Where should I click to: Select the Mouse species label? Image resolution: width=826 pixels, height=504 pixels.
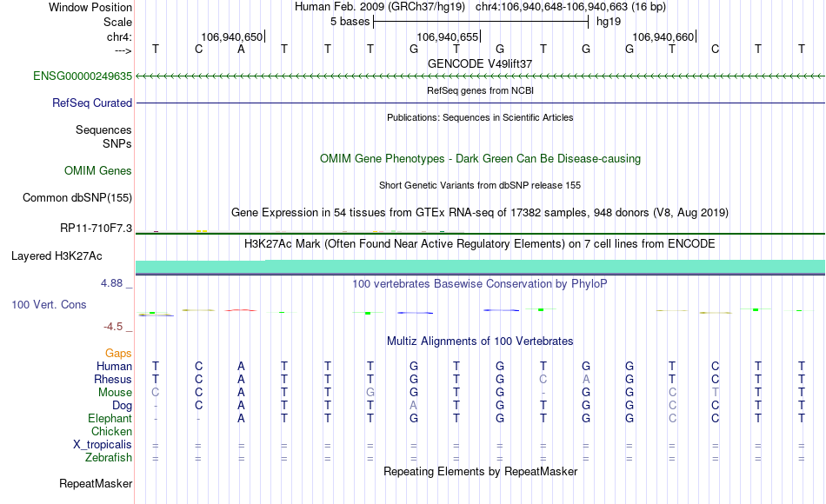(x=115, y=393)
